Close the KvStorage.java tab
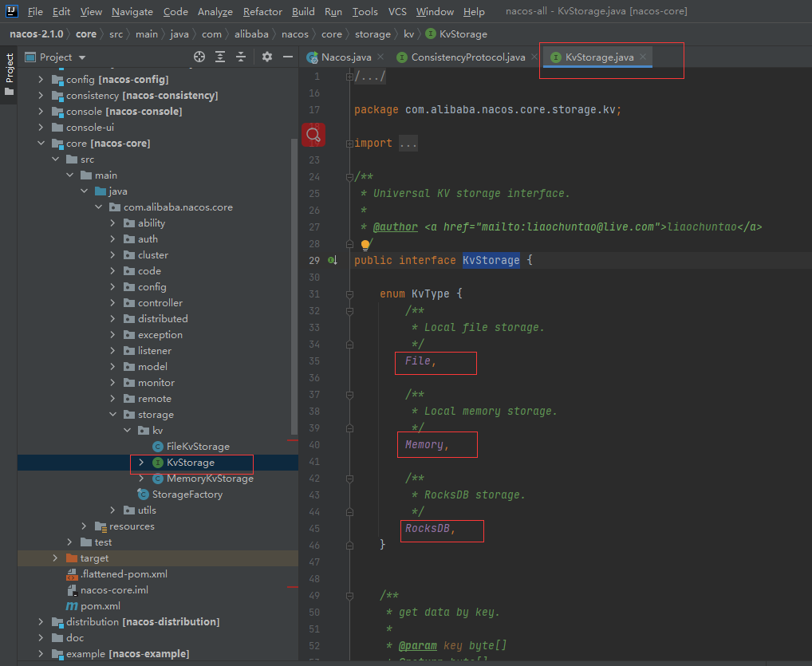 tap(643, 57)
